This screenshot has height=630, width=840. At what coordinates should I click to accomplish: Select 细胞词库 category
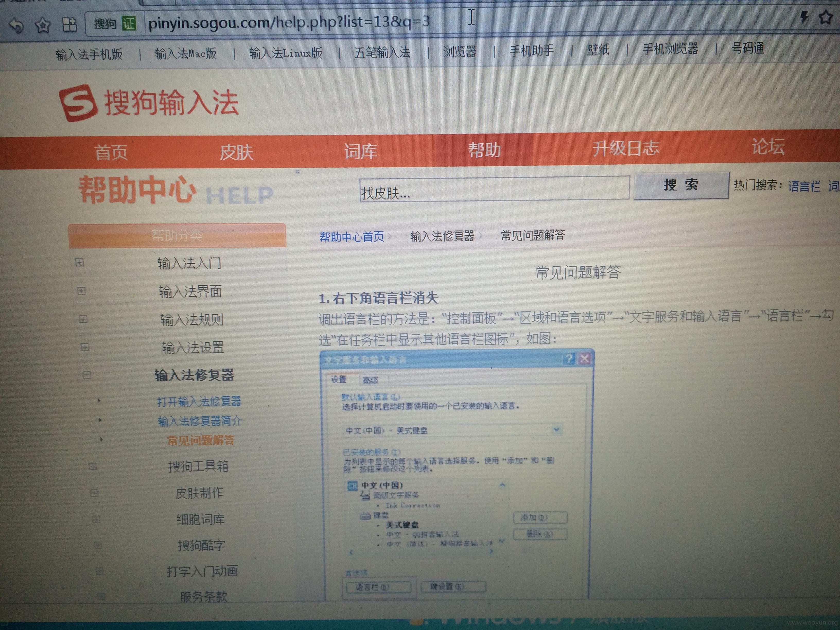tap(200, 519)
